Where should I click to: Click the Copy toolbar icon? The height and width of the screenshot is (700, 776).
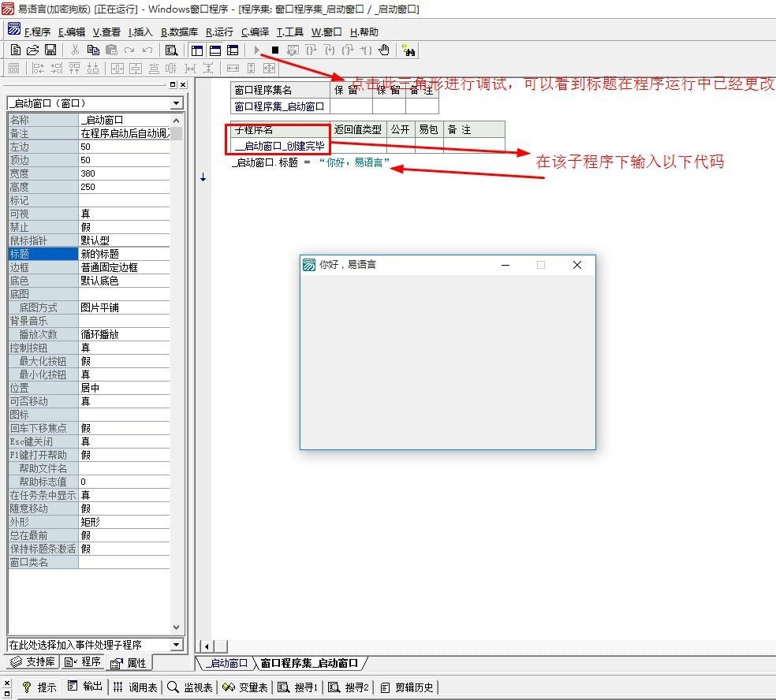(x=93, y=50)
